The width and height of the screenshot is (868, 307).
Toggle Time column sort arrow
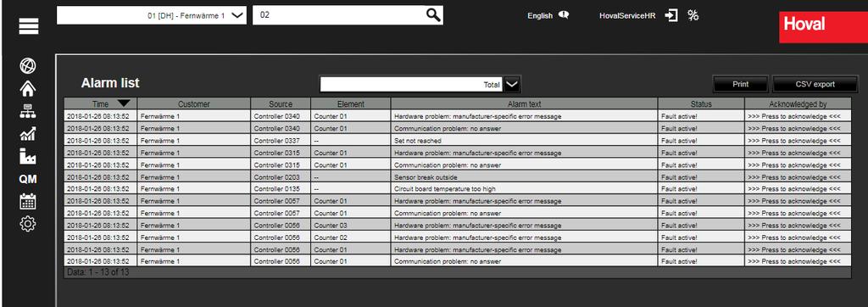[124, 103]
